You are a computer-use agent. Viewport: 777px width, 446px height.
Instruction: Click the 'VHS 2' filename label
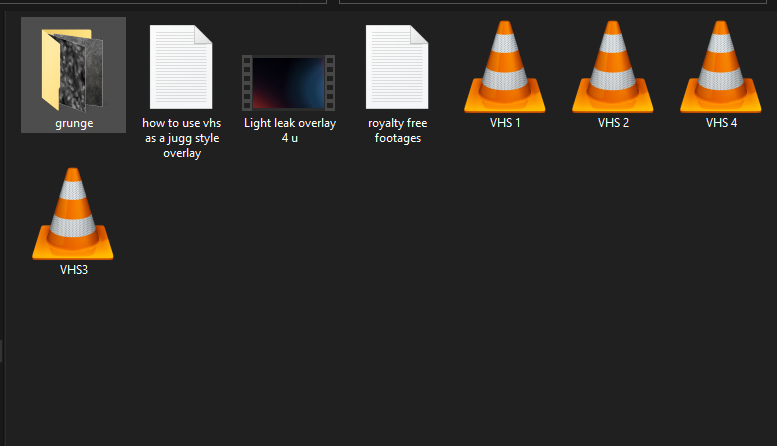[613, 123]
